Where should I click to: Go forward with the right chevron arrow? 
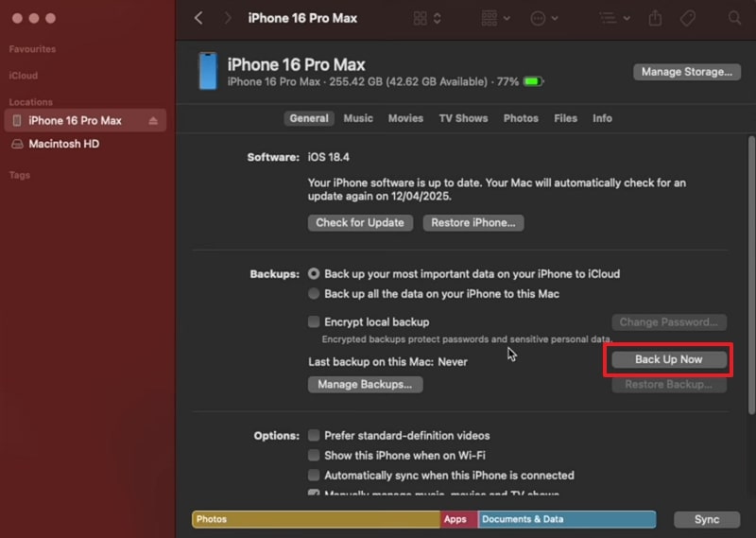coord(228,18)
